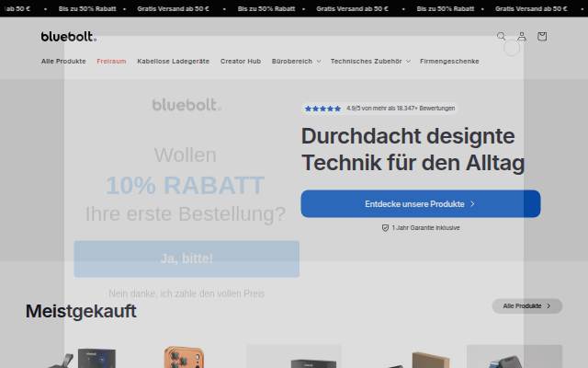Open Alle Produkte menu item

[x=63, y=62]
